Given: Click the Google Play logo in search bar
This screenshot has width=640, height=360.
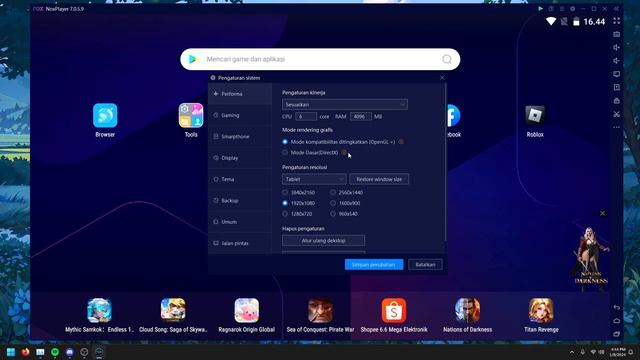Looking at the screenshot, I should tap(193, 59).
